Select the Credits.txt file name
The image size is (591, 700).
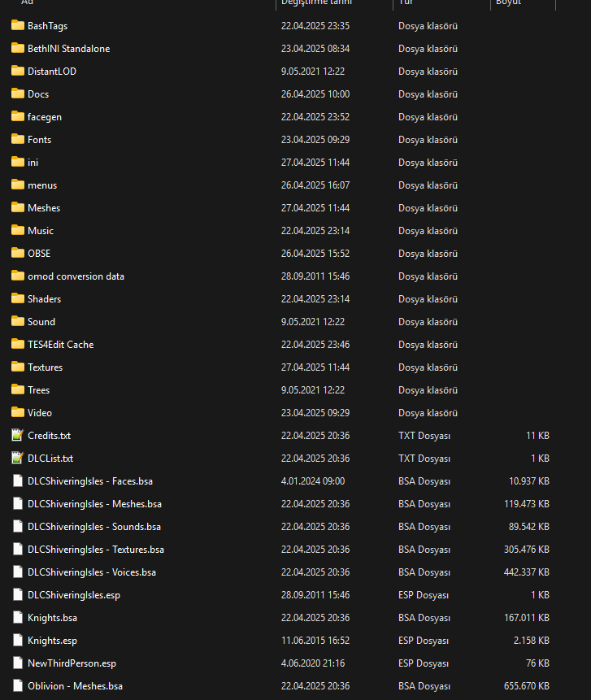click(49, 436)
